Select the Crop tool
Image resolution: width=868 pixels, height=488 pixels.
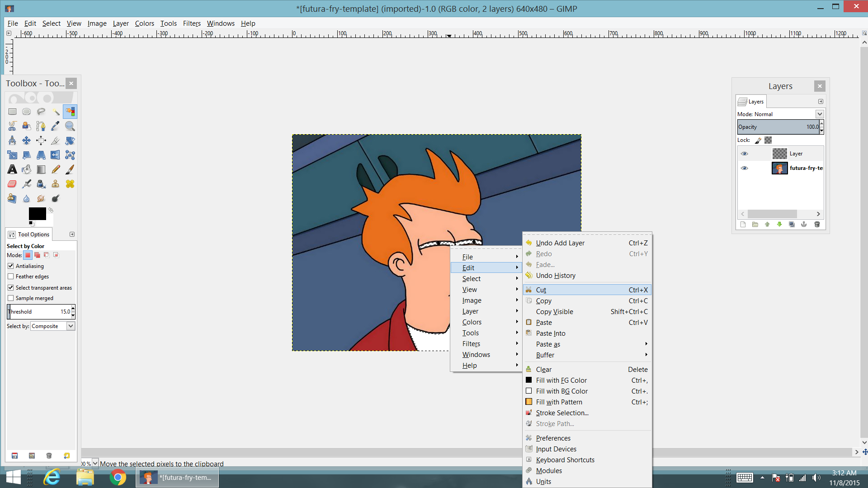(56, 141)
